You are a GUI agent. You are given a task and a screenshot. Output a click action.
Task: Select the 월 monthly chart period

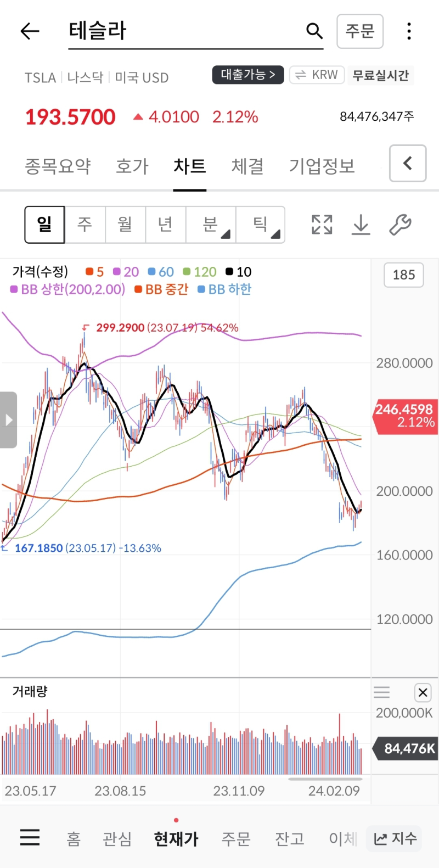[125, 225]
